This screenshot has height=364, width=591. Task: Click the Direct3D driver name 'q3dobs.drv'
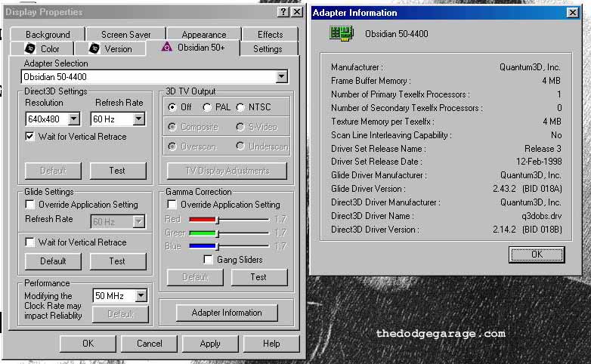(x=542, y=216)
